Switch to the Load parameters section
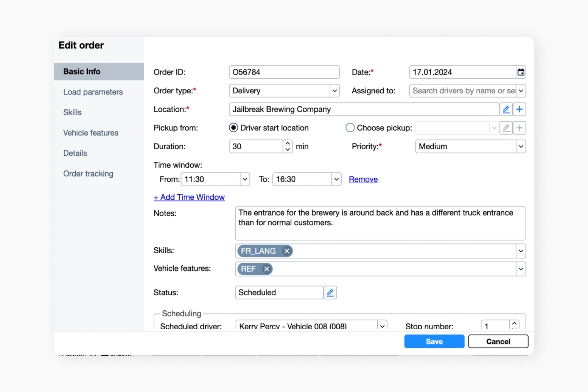 tap(93, 92)
